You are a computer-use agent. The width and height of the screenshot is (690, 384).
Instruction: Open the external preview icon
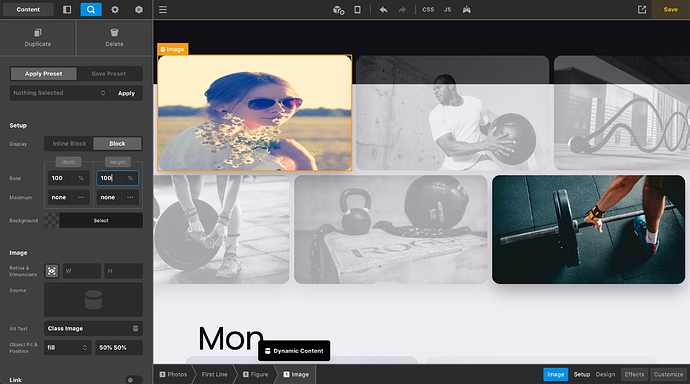point(642,9)
